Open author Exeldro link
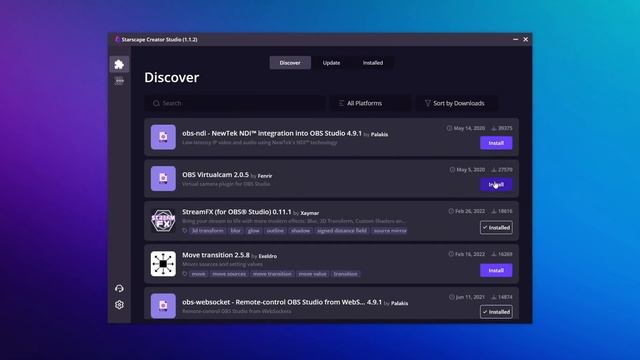Viewport: 640px width, 360px height. pyautogui.click(x=268, y=256)
